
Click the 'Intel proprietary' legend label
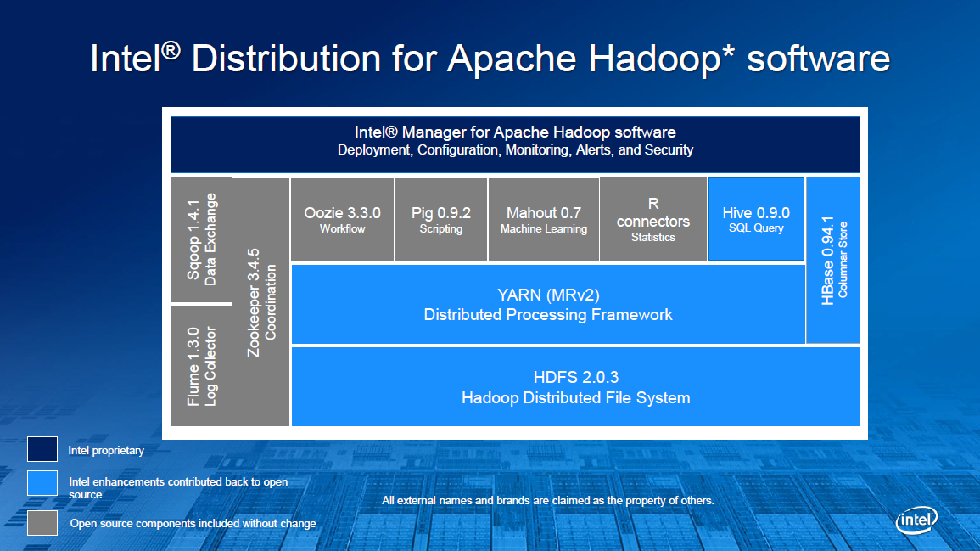click(x=106, y=451)
